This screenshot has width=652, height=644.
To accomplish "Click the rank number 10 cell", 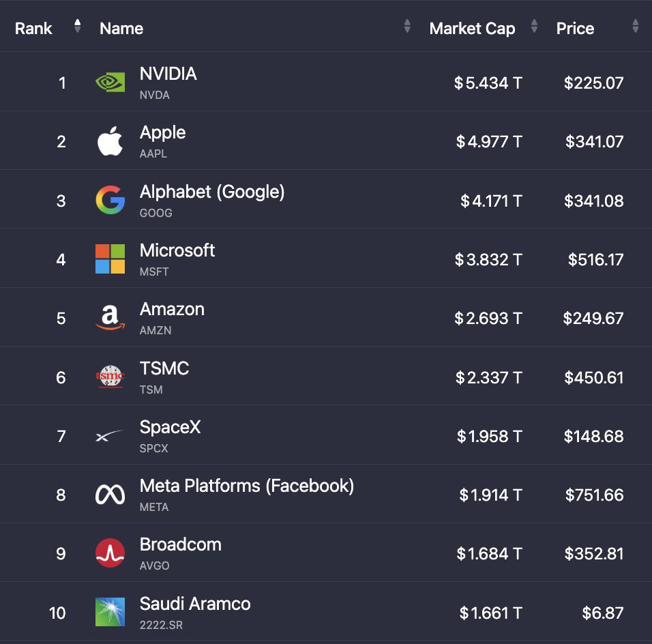I will tap(57, 613).
